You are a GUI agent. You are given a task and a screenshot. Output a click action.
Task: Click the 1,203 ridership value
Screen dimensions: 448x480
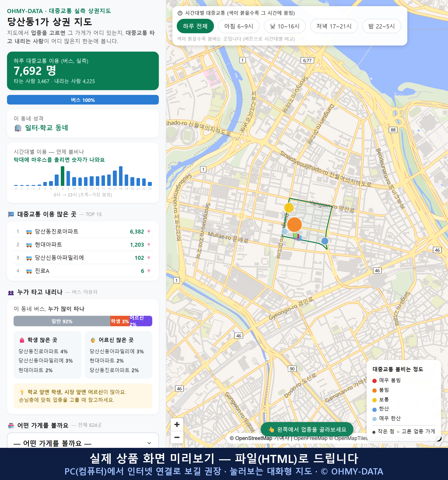pyautogui.click(x=137, y=245)
